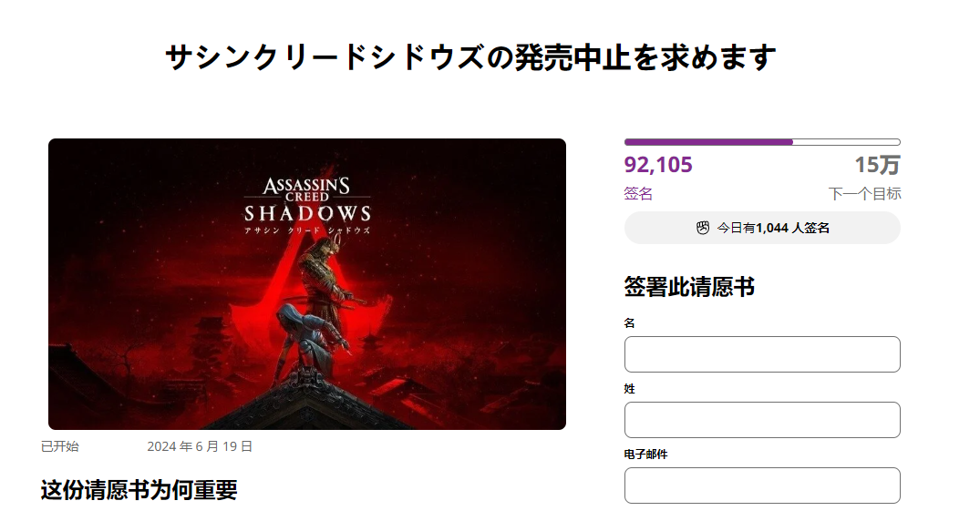The width and height of the screenshot is (980, 511).
Task: Click the 电子邮件 field label
Action: pos(645,454)
